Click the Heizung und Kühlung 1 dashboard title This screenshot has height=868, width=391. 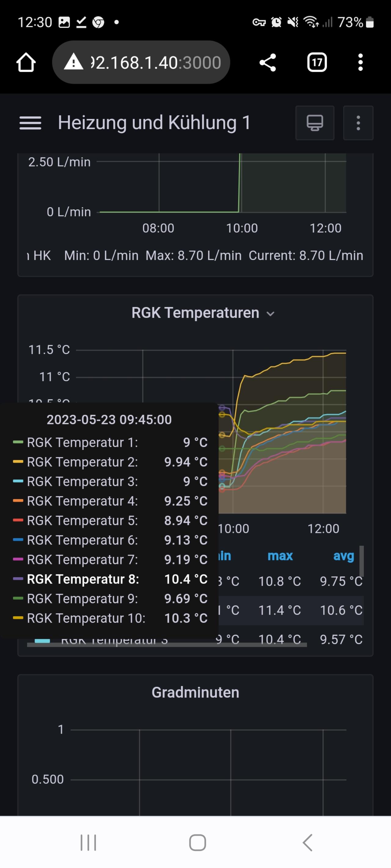click(x=154, y=123)
